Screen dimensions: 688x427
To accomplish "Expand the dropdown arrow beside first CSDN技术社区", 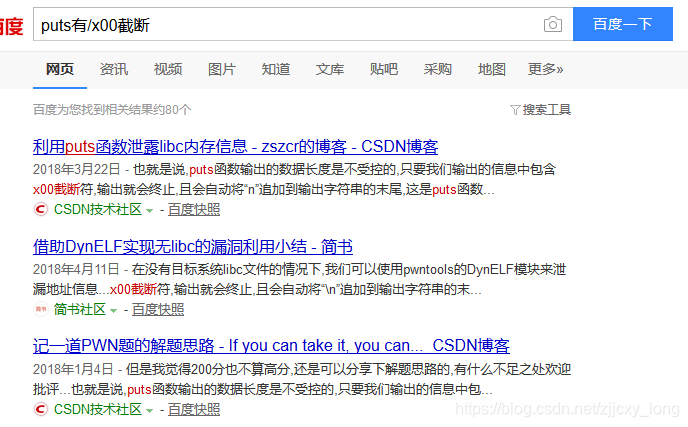I will coord(149,211).
